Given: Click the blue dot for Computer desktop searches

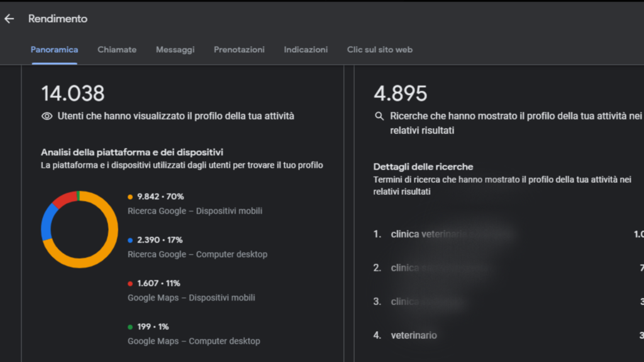Looking at the screenshot, I should [x=131, y=240].
